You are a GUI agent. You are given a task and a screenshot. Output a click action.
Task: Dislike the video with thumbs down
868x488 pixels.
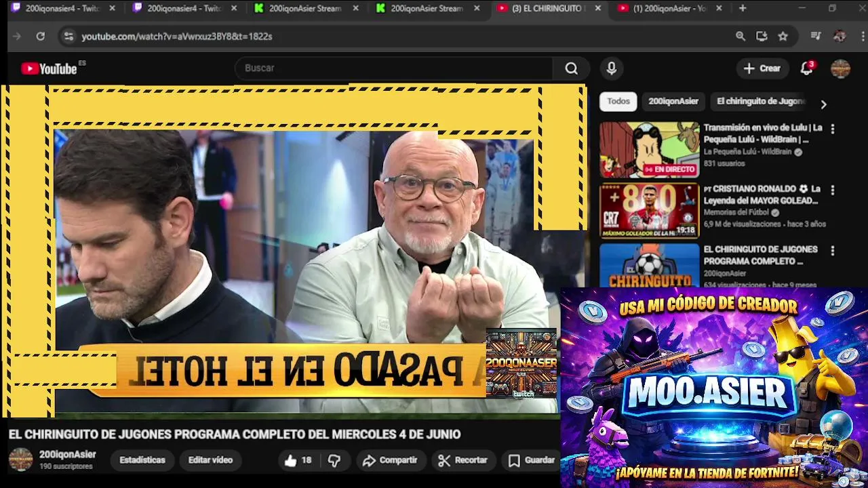(334, 460)
